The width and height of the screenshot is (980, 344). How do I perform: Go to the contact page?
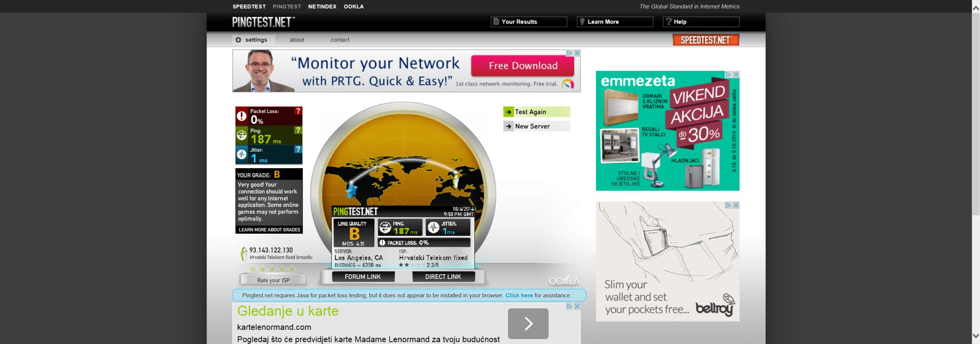(x=340, y=40)
